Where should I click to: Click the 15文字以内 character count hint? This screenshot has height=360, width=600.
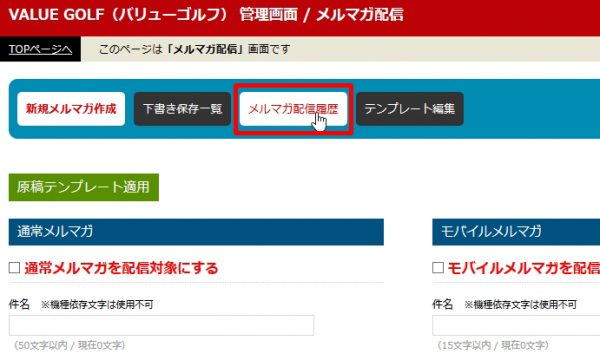[x=493, y=345]
